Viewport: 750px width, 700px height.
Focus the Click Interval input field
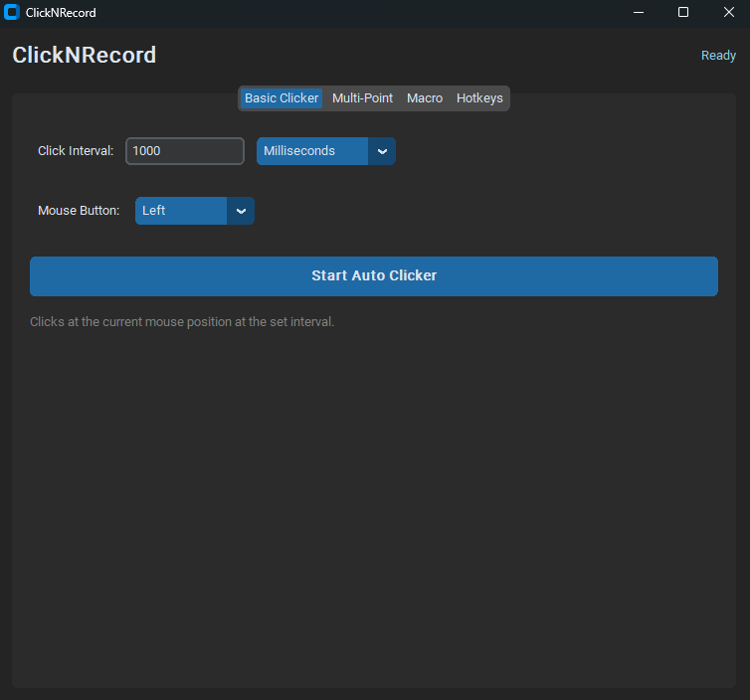tap(185, 151)
